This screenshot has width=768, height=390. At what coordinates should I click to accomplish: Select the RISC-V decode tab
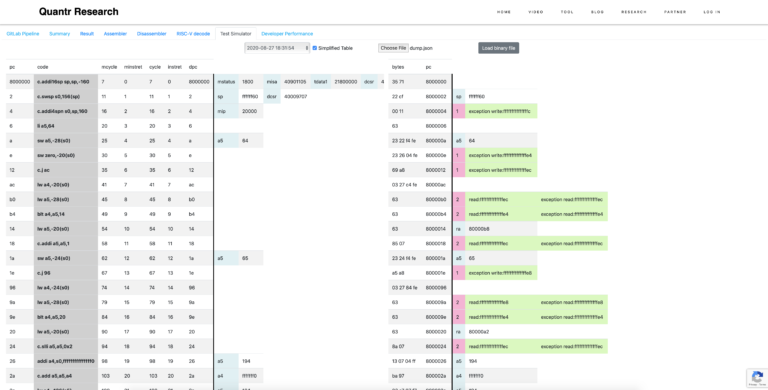[x=193, y=34]
